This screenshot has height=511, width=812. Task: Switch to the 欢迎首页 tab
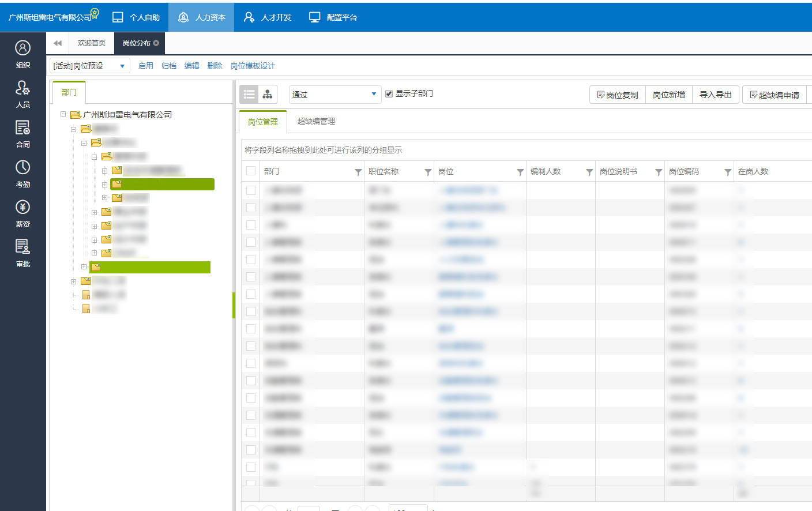point(92,43)
